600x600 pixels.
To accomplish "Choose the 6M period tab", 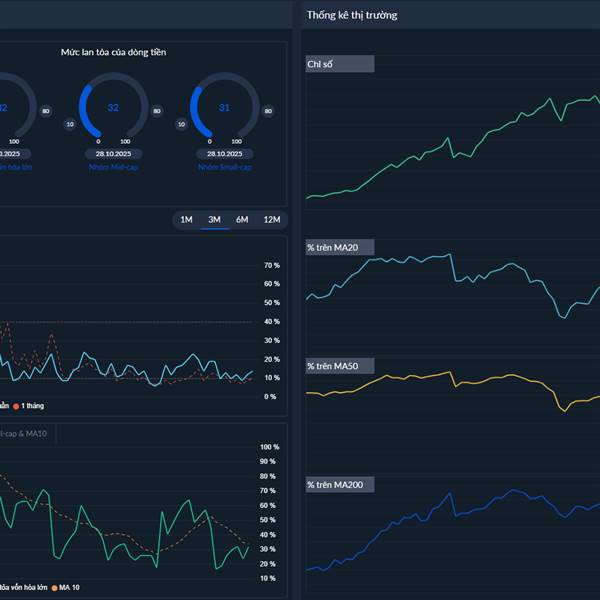I will [242, 220].
